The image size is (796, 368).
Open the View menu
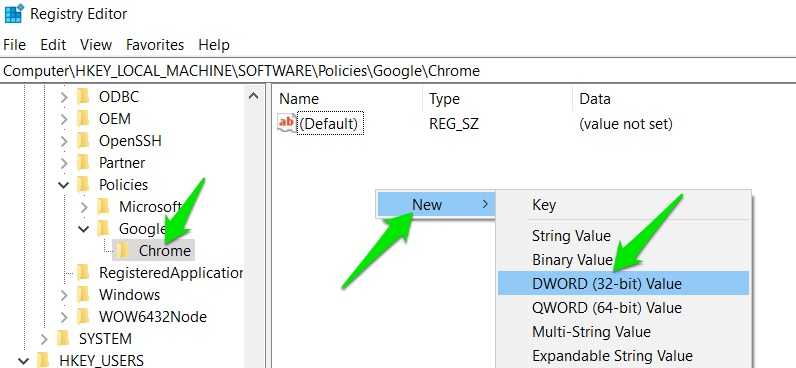(x=95, y=45)
